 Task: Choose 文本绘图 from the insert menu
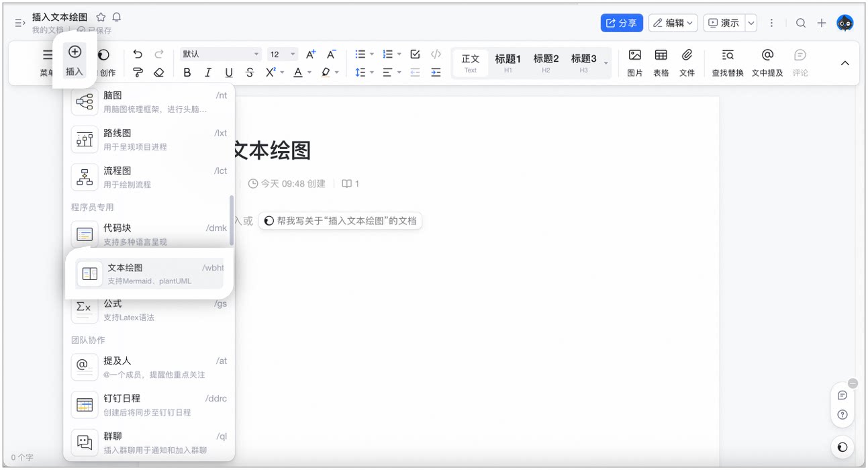(149, 274)
